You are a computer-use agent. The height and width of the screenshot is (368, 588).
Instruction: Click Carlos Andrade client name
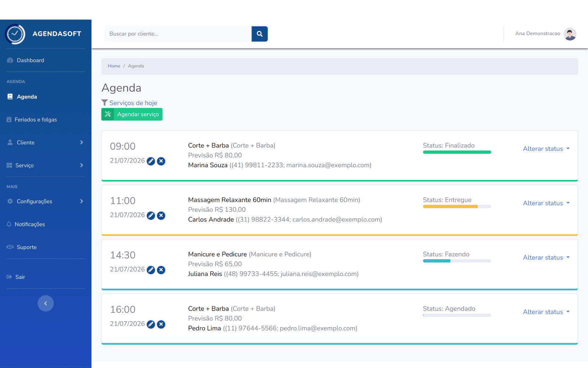(211, 220)
